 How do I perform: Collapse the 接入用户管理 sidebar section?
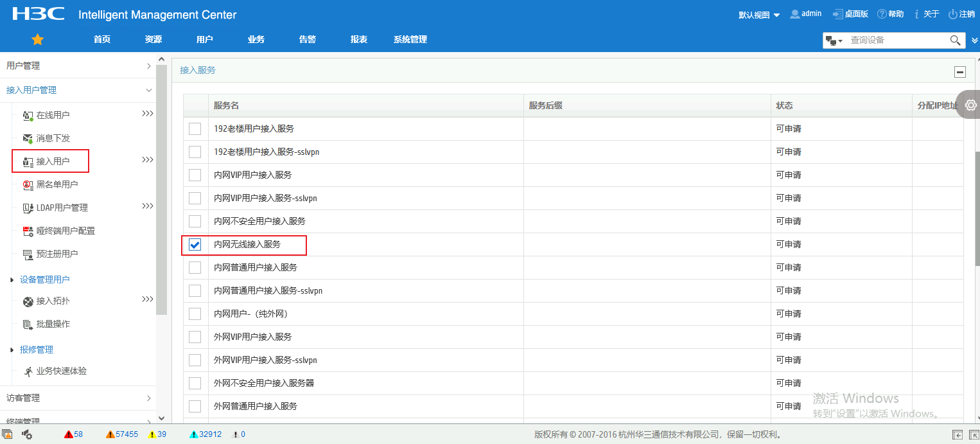tap(78, 91)
